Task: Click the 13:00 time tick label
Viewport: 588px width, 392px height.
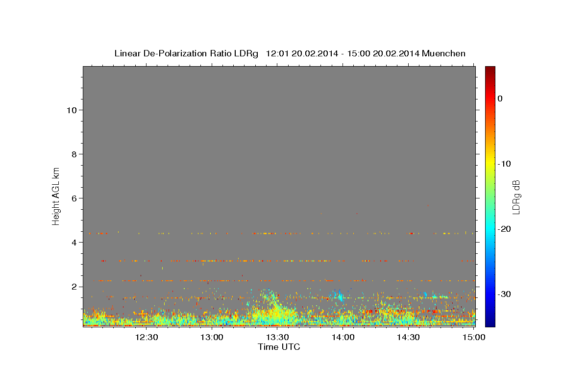Action: click(212, 337)
